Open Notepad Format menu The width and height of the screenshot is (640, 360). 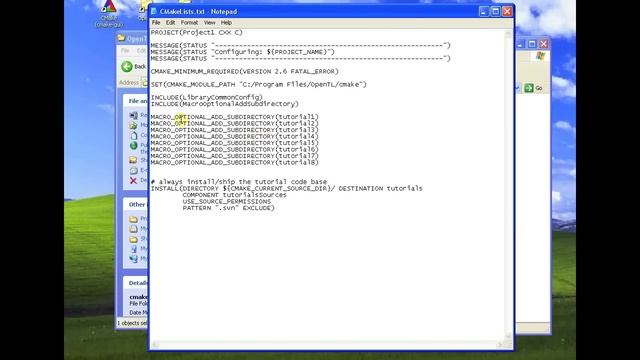(189, 23)
